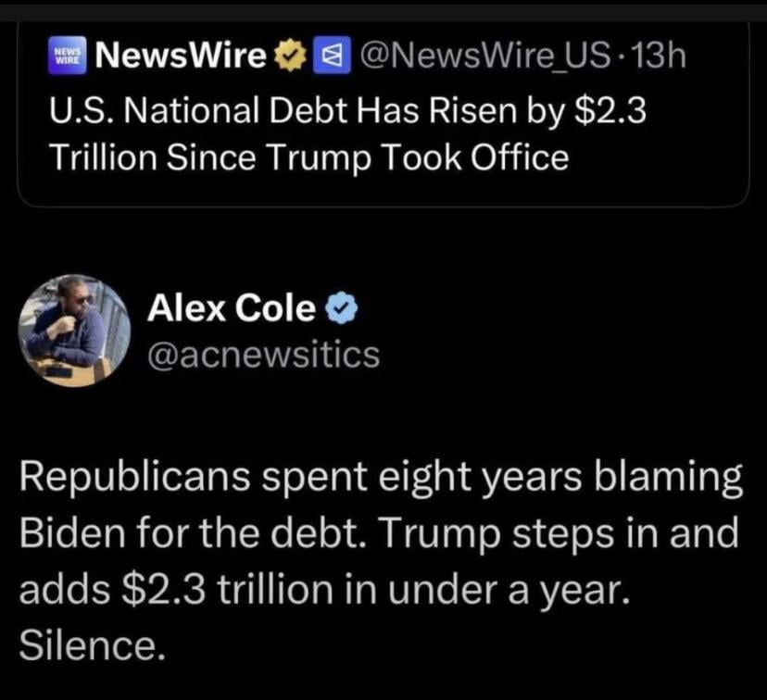Open the @acnewsitics handle
This screenshot has height=700, width=767.
tap(263, 353)
